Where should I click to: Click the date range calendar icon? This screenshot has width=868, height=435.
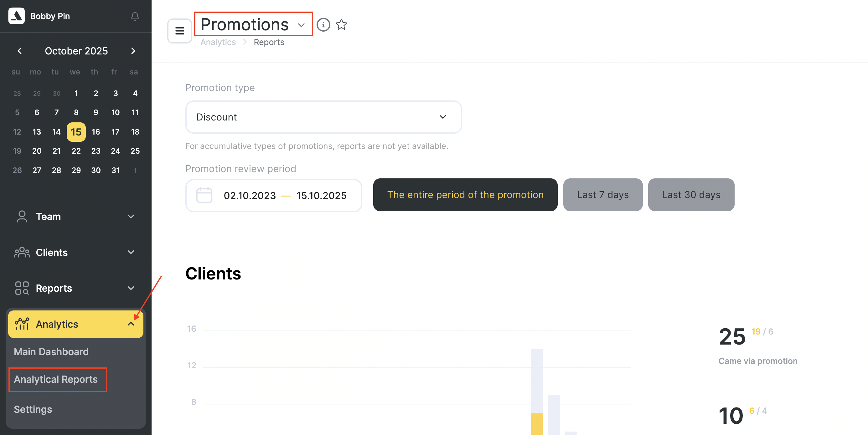[204, 195]
